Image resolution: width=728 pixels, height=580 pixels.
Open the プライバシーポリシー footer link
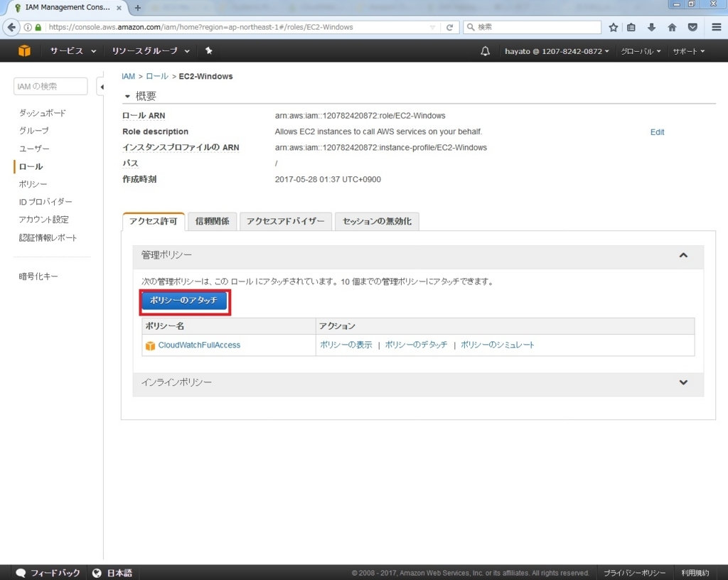[x=634, y=573]
